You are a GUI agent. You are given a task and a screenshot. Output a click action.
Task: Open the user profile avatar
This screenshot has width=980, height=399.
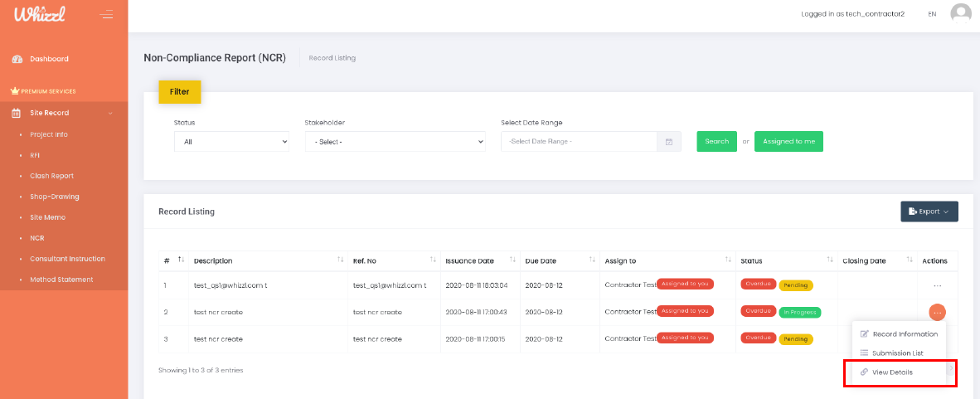pos(960,14)
